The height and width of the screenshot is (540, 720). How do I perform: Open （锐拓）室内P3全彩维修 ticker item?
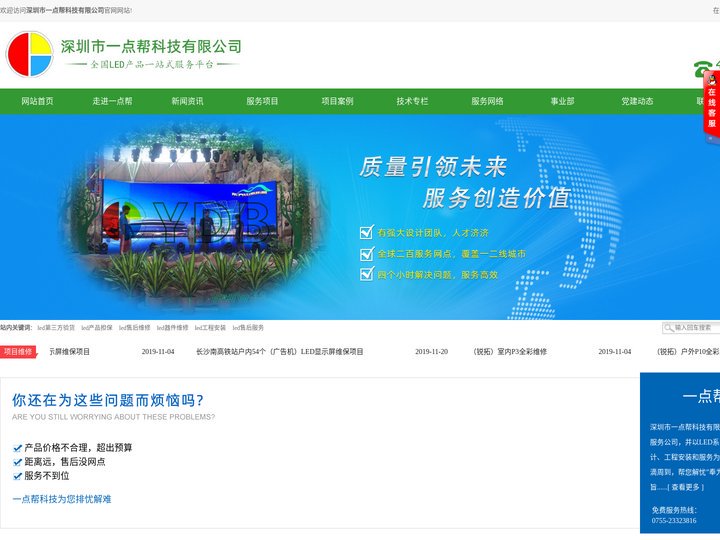(x=510, y=352)
